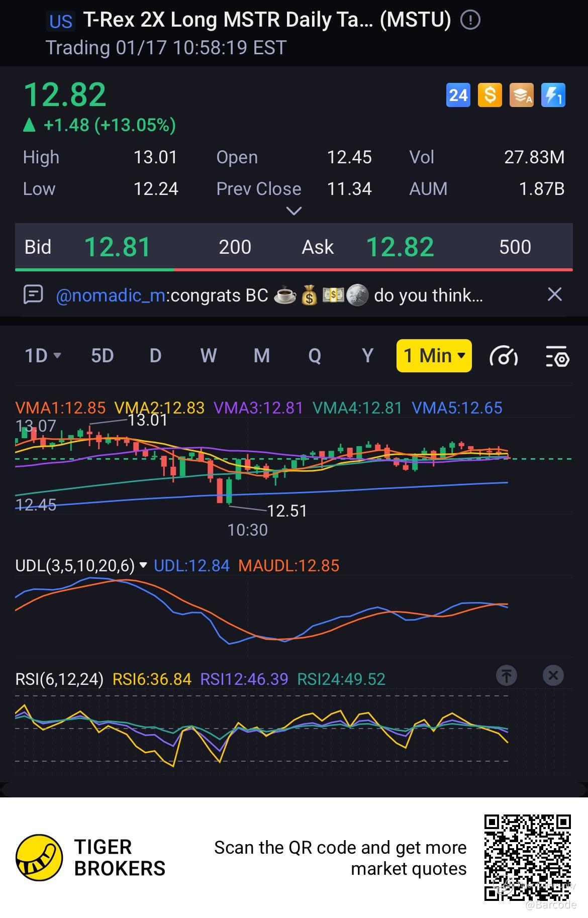Switch to the W weekly chart tab
This screenshot has width=588, height=918.
coord(209,356)
